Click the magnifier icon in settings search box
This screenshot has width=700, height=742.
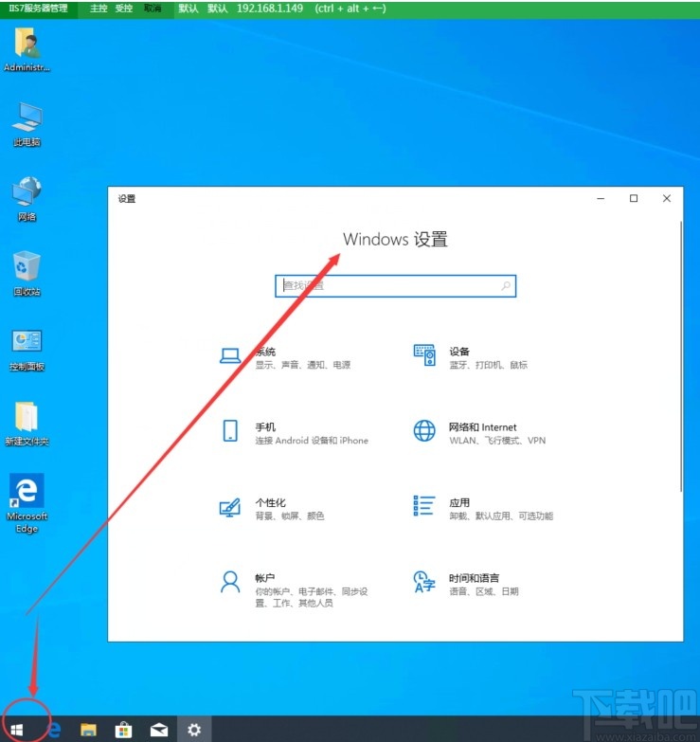pyautogui.click(x=506, y=286)
